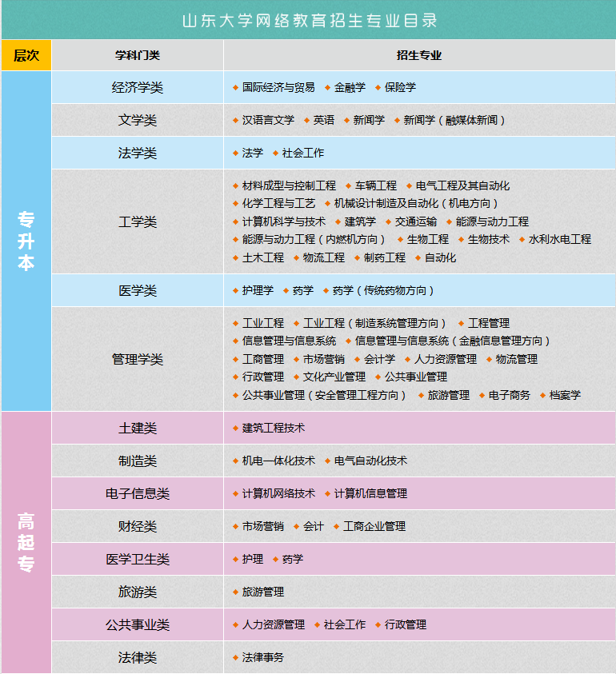Click 公共事业管理（安全管理工程方向）
Viewport: 616px width, 674px height.
pos(324,396)
